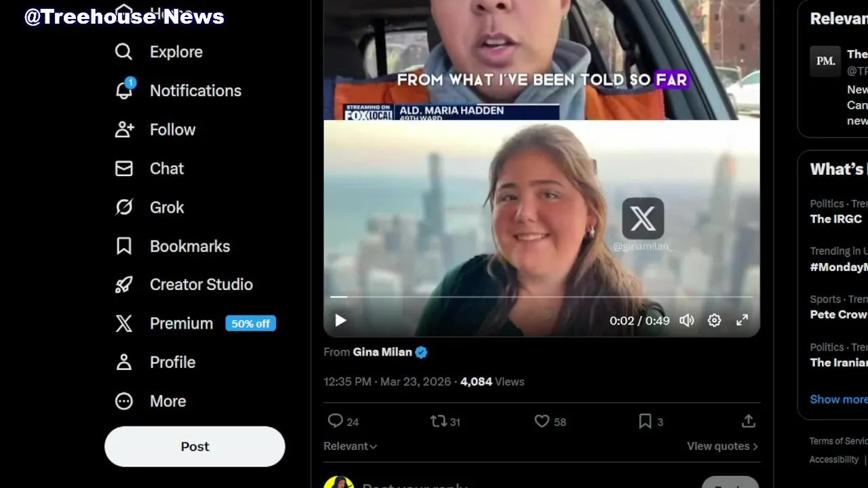Bookmark this post with the bookmark icon
Viewport: 868px width, 488px height.
tap(645, 422)
